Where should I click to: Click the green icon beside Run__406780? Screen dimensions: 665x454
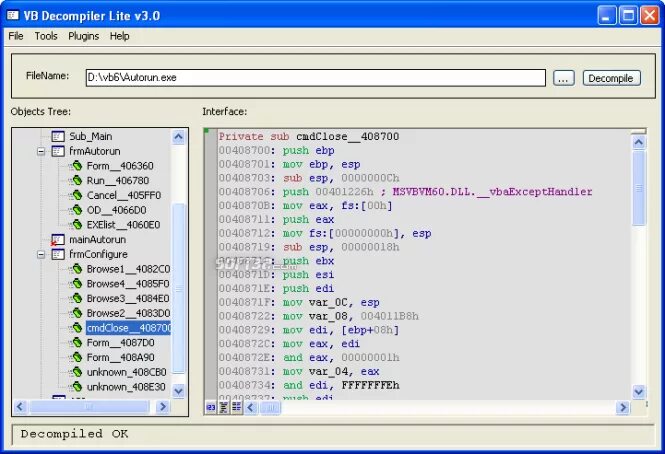pos(77,180)
